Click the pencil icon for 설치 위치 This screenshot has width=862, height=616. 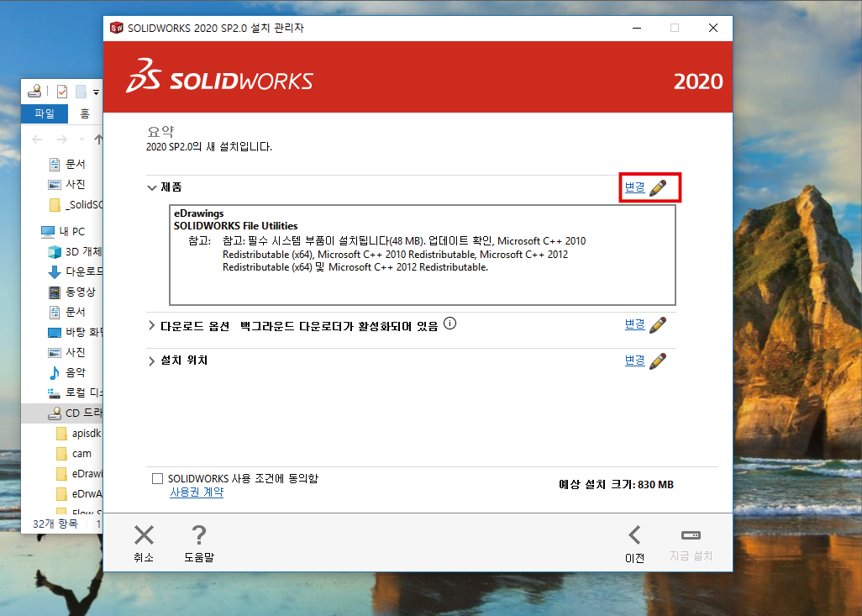coord(658,361)
